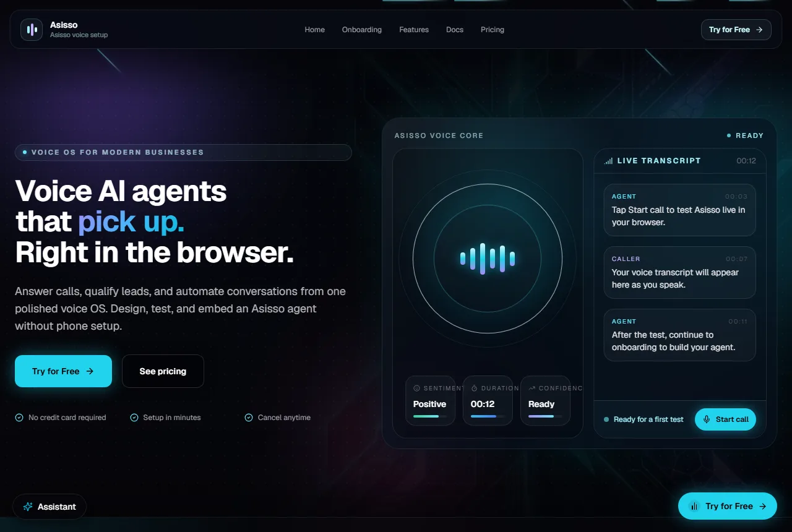This screenshot has height=532, width=792.
Task: Click the check icon beside Cancel anytime
Action: (249, 418)
